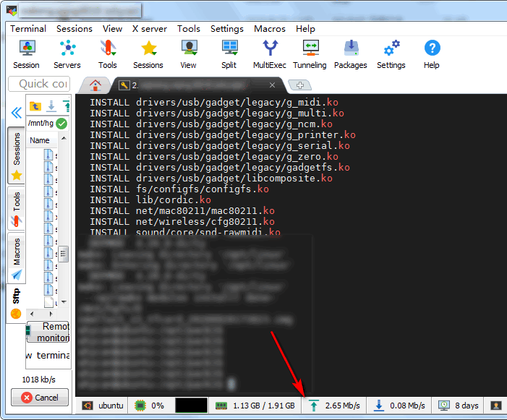Split the terminal view
The image size is (507, 420).
point(229,54)
